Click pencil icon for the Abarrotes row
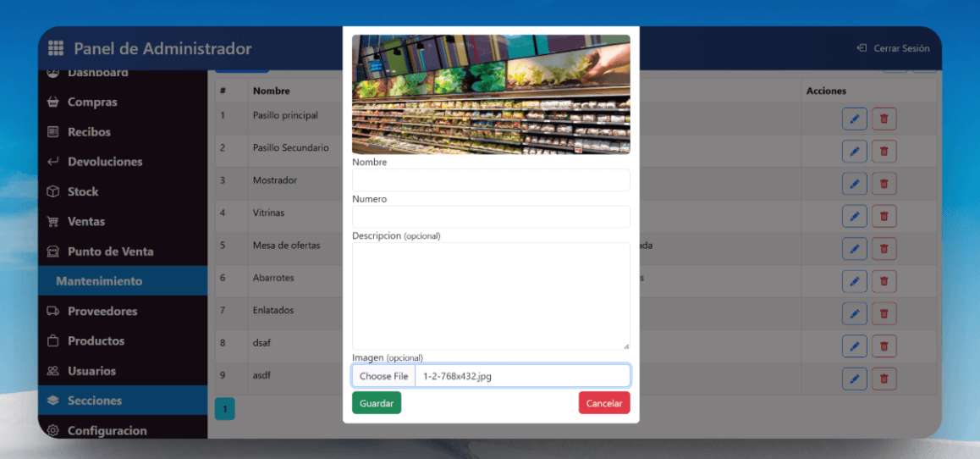 (854, 281)
